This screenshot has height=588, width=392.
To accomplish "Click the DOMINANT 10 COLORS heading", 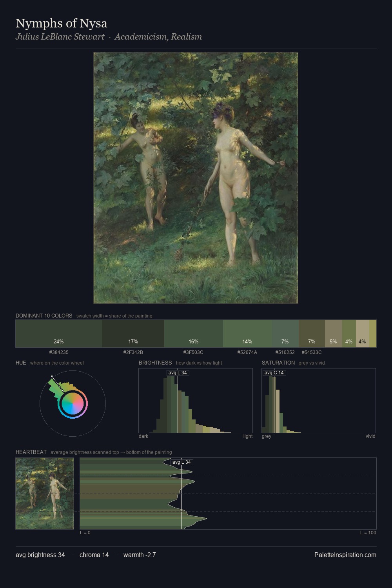I will pyautogui.click(x=44, y=316).
